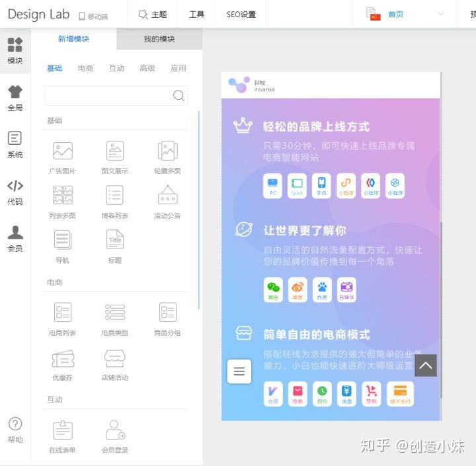476x466 pixels.
Task: Switch to the 新增模块 tab
Action: [x=74, y=38]
